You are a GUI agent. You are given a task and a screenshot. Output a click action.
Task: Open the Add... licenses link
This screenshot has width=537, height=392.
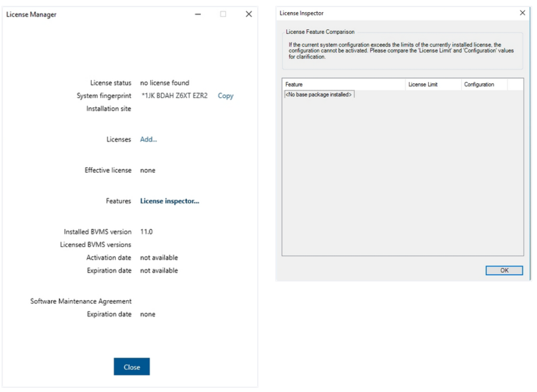click(148, 139)
